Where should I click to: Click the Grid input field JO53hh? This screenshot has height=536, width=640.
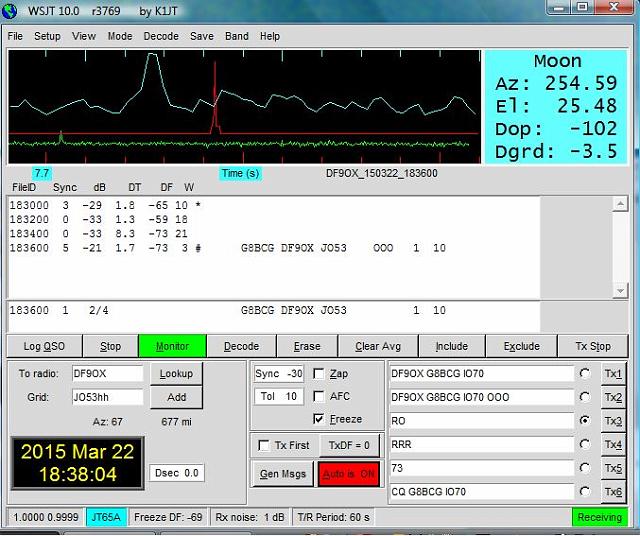pos(108,397)
